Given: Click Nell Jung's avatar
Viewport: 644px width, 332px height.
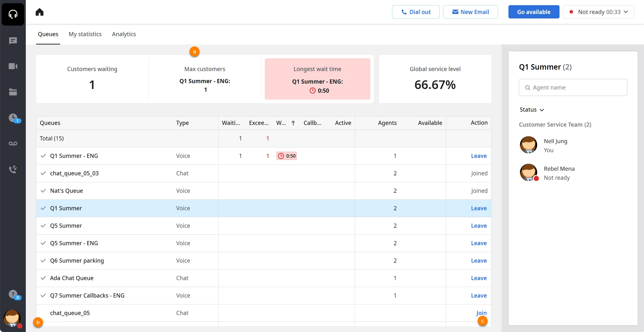Looking at the screenshot, I should pos(529,145).
